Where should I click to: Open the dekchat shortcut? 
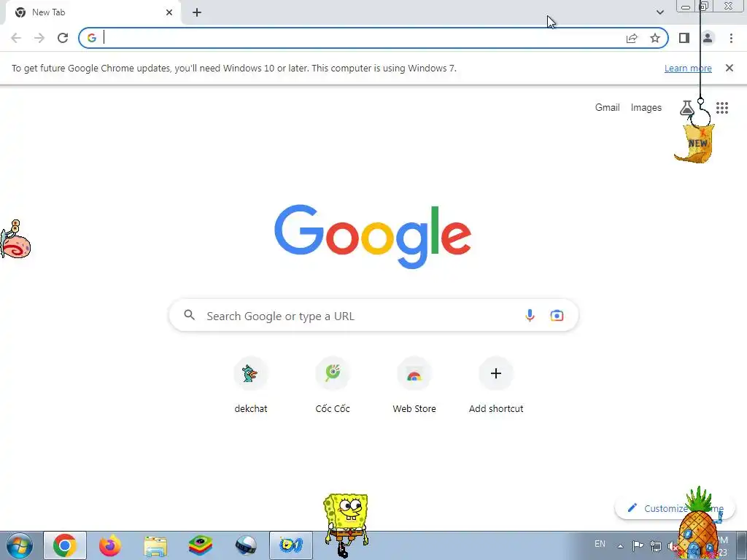coord(251,385)
